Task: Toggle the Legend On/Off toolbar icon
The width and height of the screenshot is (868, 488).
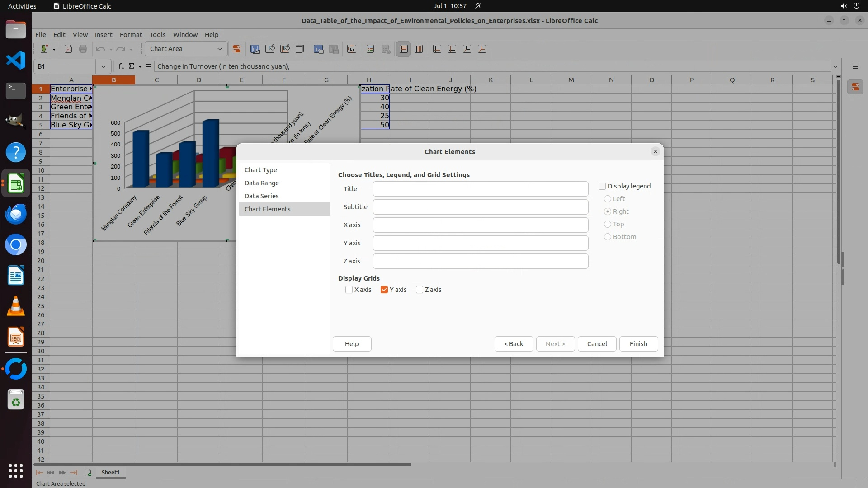Action: click(x=370, y=49)
